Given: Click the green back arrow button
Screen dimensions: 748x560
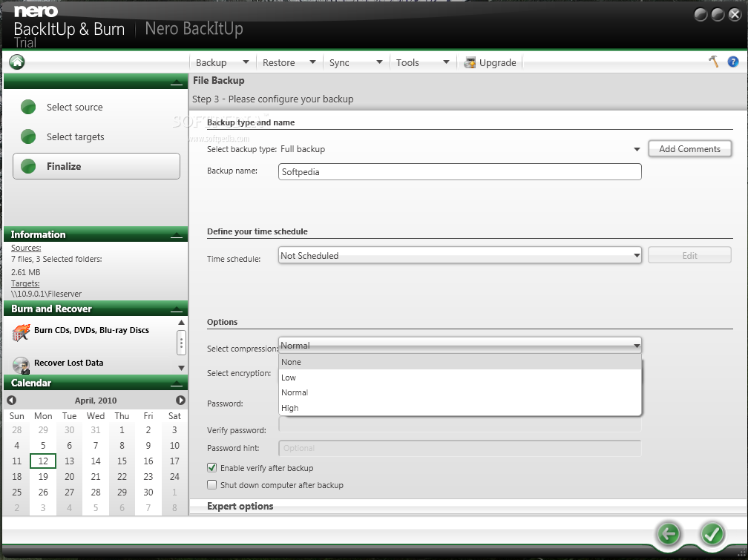Looking at the screenshot, I should coord(669,533).
